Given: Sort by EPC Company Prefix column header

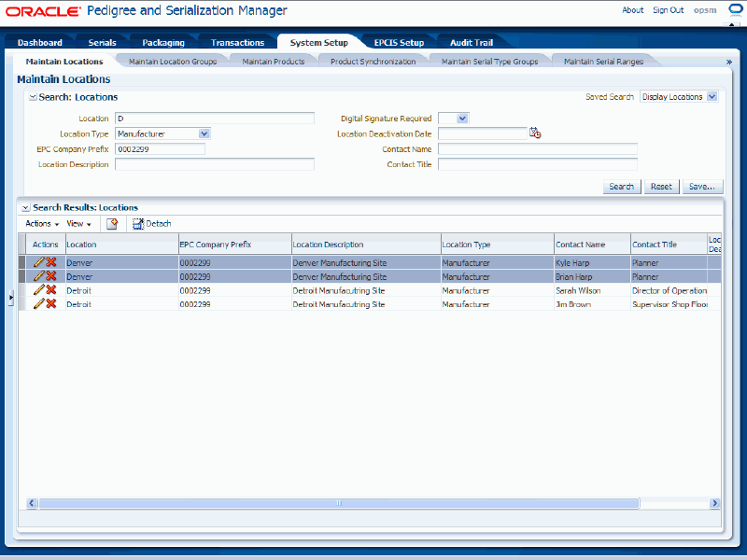Looking at the screenshot, I should (235, 245).
